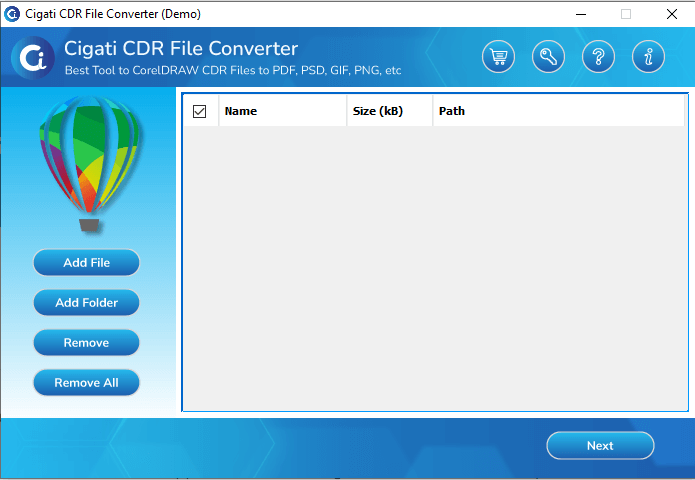Screen dimensions: 695x480
Task: Sort by the Path column header
Action: click(558, 111)
